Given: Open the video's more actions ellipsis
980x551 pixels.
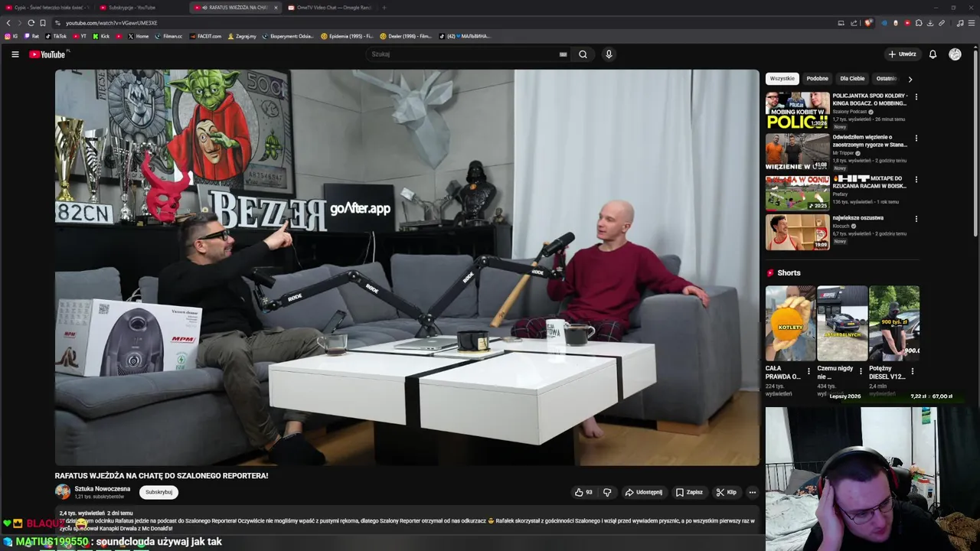Looking at the screenshot, I should point(753,492).
